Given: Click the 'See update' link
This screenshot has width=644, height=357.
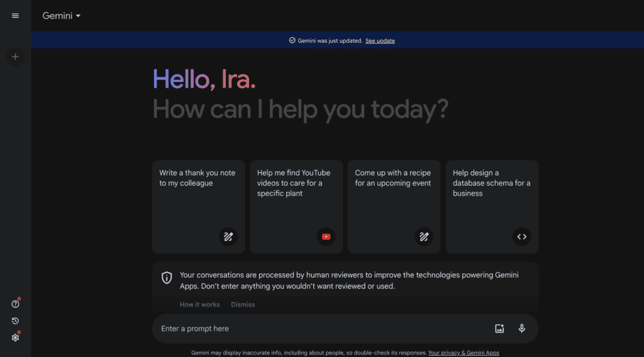Looking at the screenshot, I should click(380, 41).
